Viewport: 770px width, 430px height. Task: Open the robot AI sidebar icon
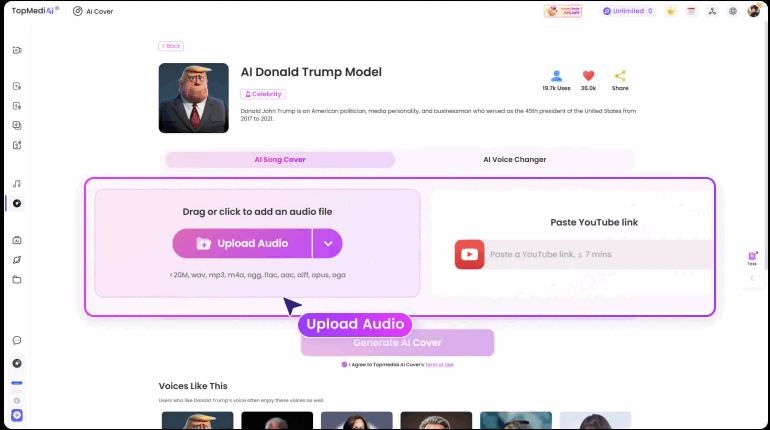(x=17, y=241)
